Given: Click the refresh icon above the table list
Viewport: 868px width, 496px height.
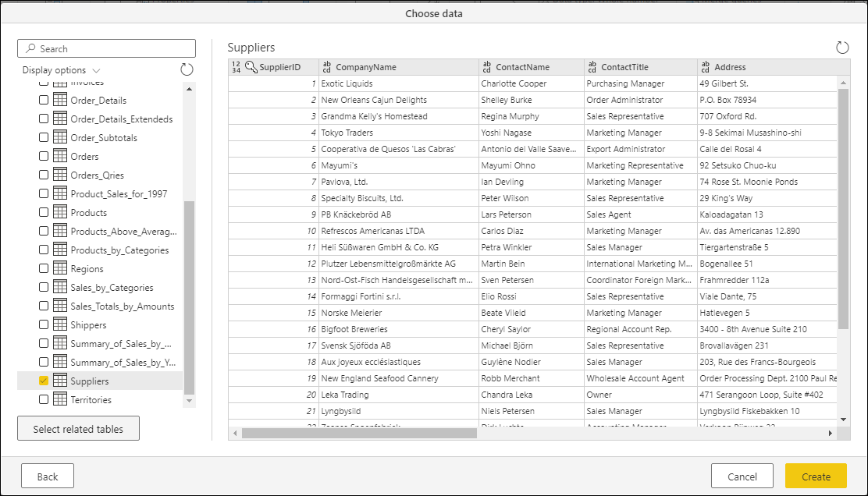Looking at the screenshot, I should [x=187, y=69].
